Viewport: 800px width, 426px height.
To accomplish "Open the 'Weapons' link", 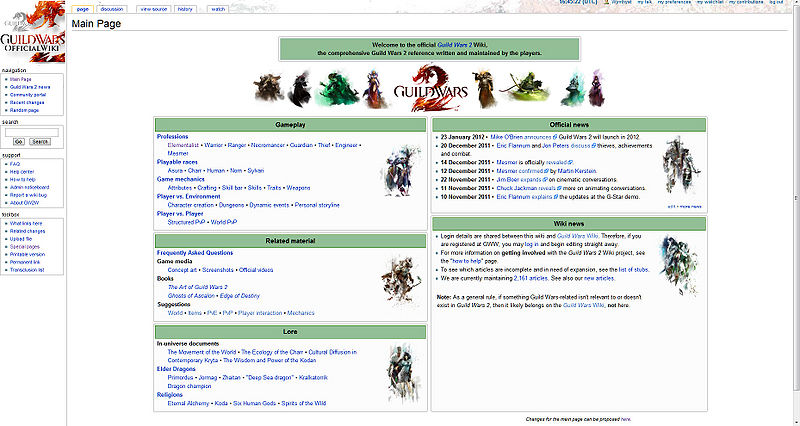I will [x=298, y=188].
